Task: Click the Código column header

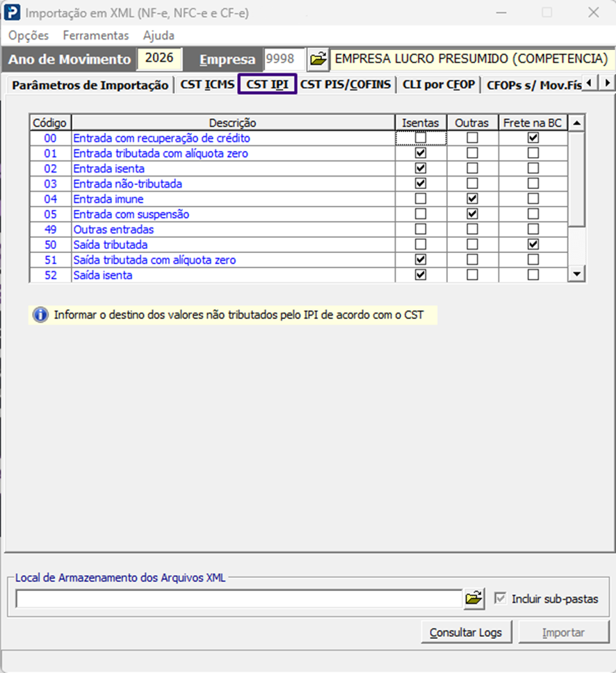Action: [50, 123]
